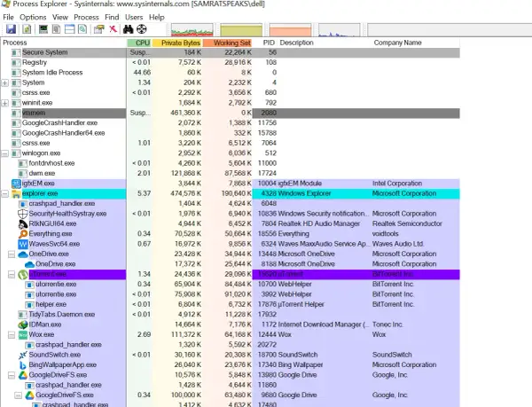Click the dwm.exe process icon
Image resolution: width=532 pixels, height=407 pixels.
[x=23, y=173]
